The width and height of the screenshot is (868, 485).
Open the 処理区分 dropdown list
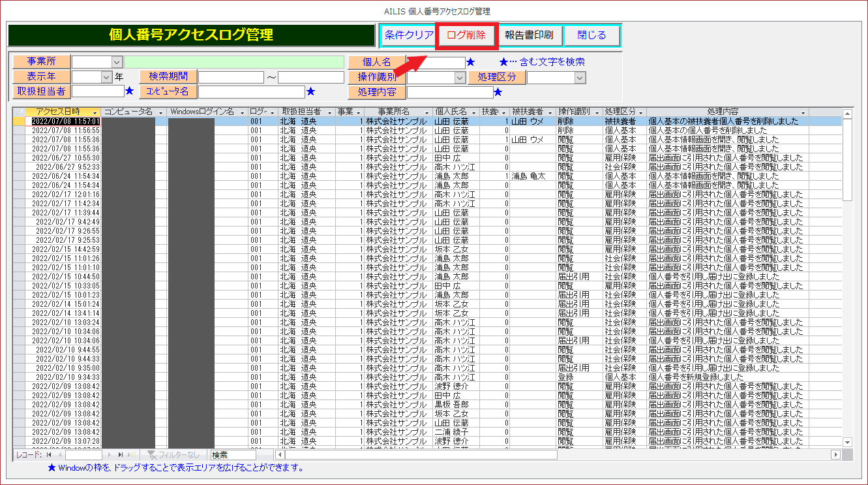pos(580,78)
